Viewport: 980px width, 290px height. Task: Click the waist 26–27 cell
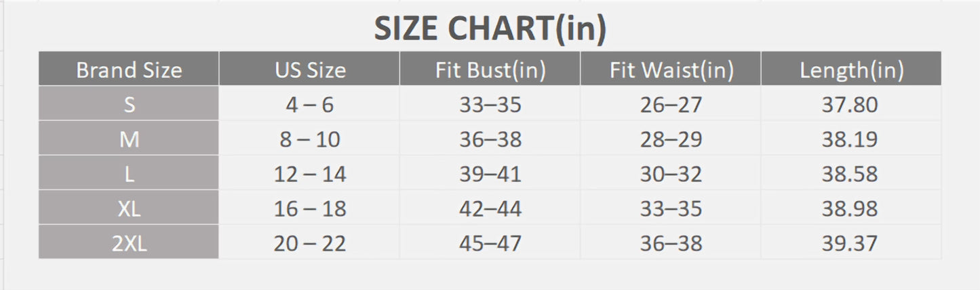(x=671, y=104)
